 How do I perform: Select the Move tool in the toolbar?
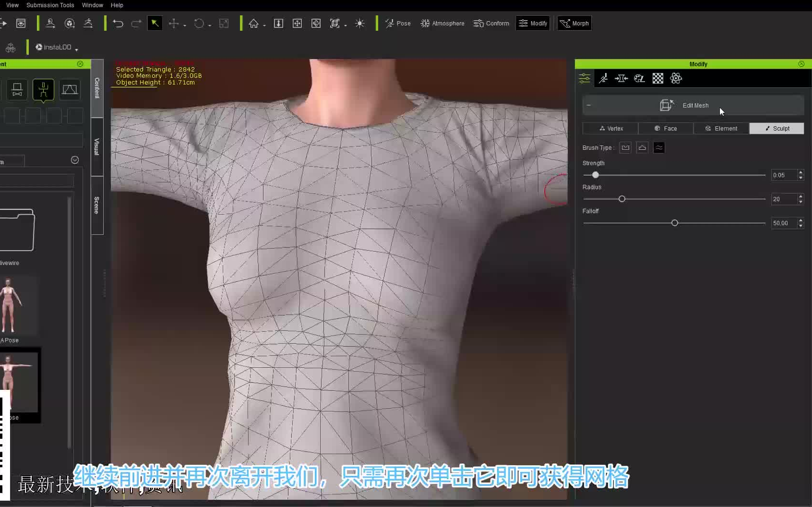[174, 23]
